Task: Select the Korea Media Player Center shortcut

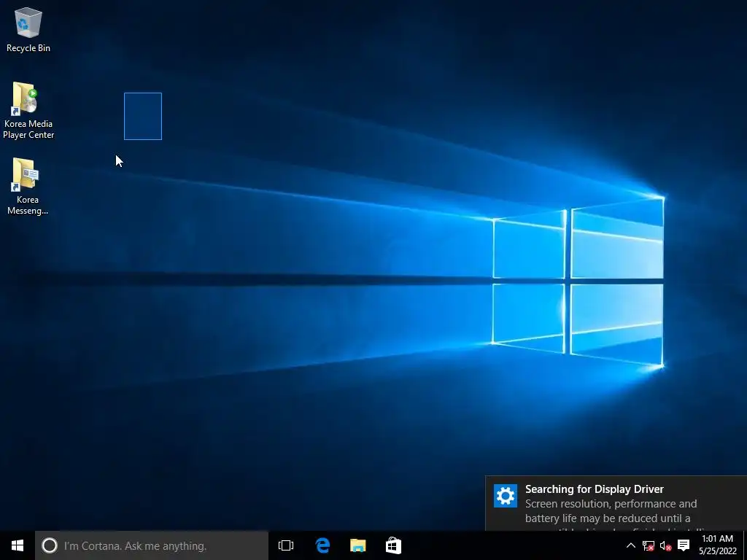Action: pyautogui.click(x=28, y=111)
